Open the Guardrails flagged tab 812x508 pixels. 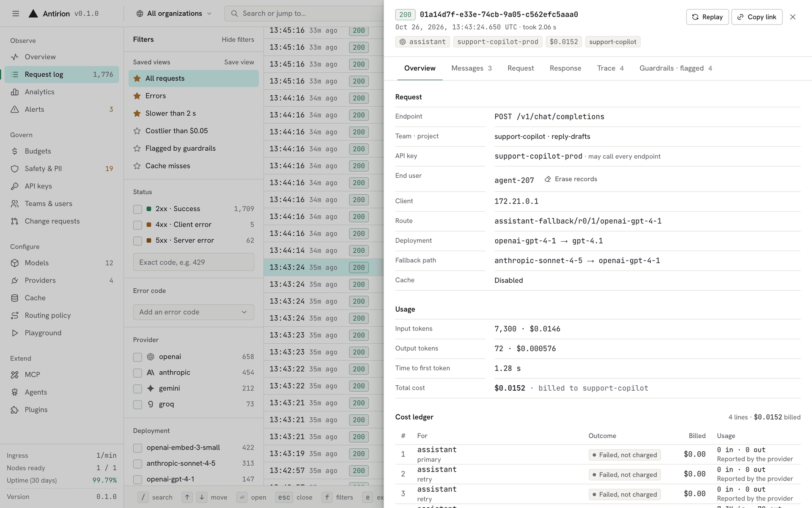click(676, 68)
